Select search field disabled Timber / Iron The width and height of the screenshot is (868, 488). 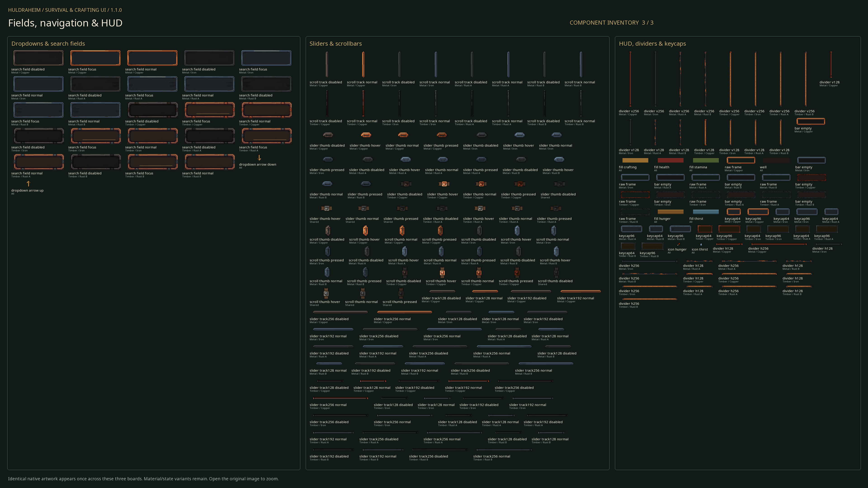click(38, 136)
